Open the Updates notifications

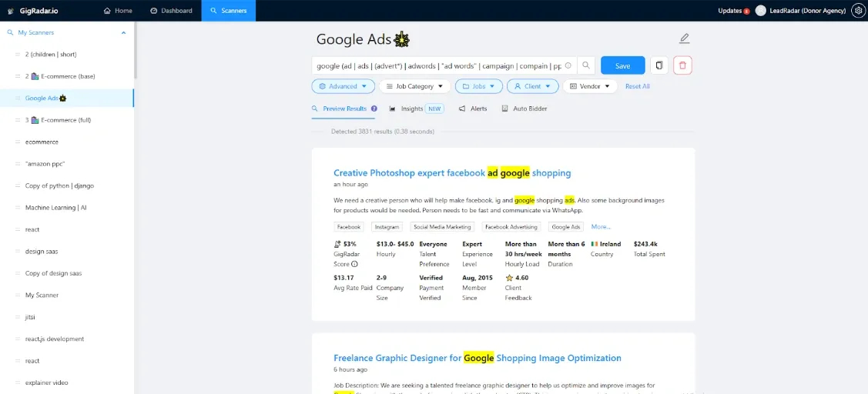733,11
